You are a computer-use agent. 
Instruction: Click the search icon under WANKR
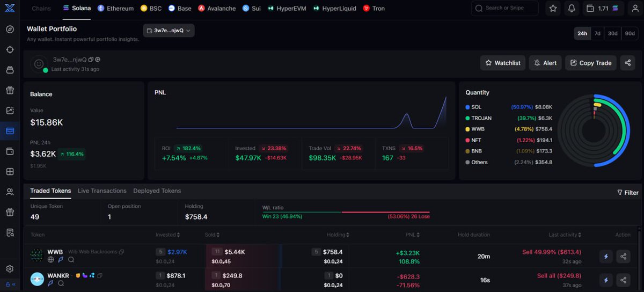tap(61, 283)
